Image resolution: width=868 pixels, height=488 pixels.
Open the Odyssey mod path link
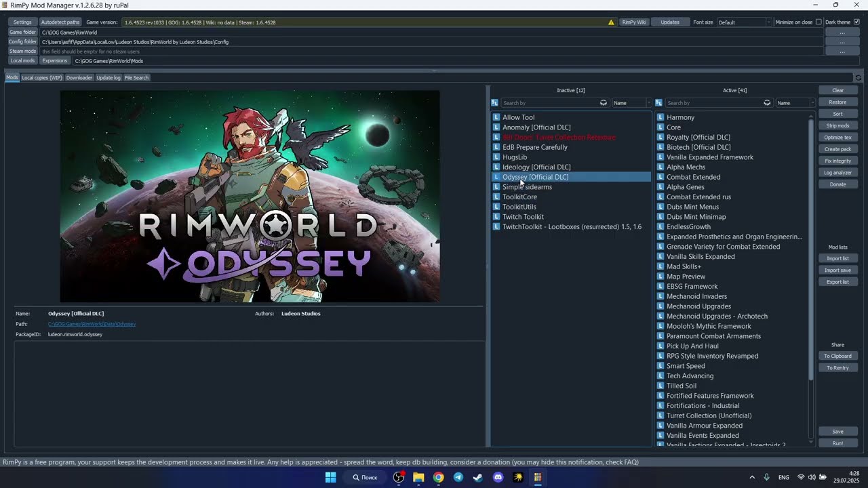tap(92, 324)
